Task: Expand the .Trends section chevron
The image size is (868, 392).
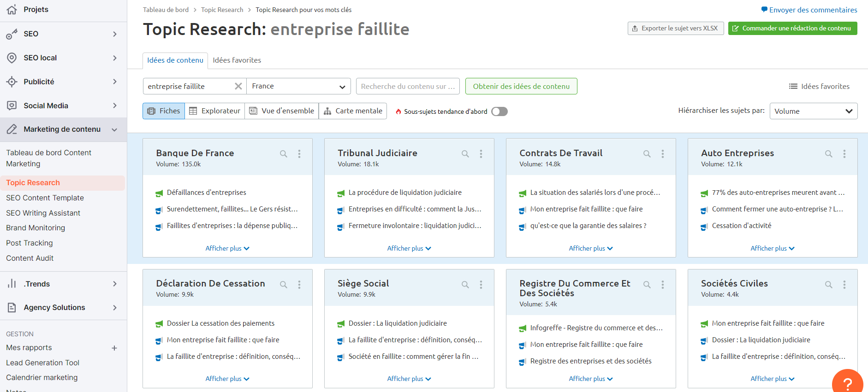Action: tap(115, 284)
